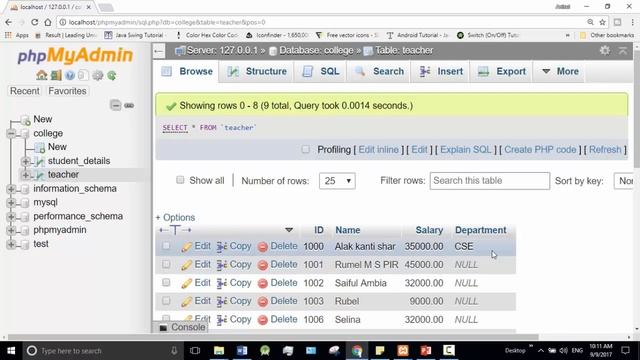Open the More tab dropdown
The width and height of the screenshot is (640, 360).
[560, 71]
